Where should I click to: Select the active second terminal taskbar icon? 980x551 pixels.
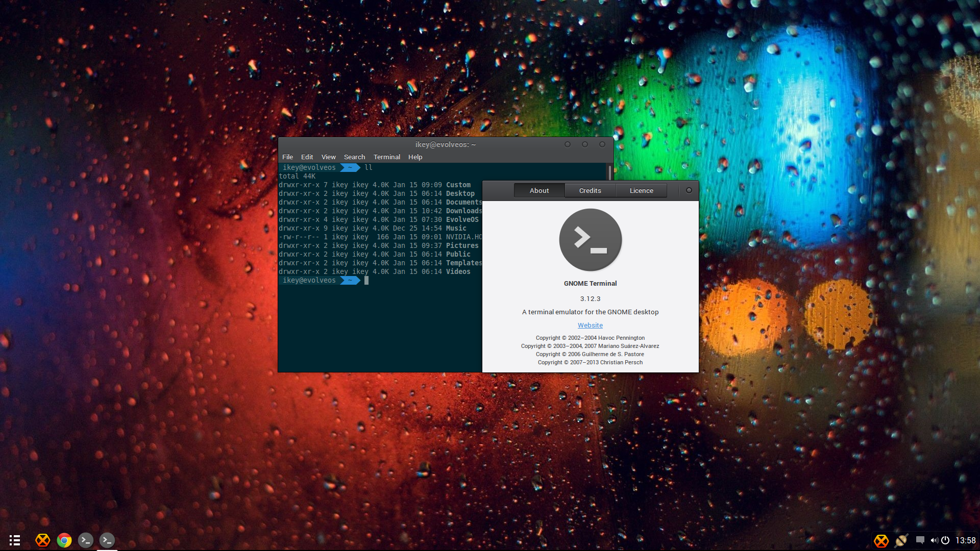(x=107, y=540)
